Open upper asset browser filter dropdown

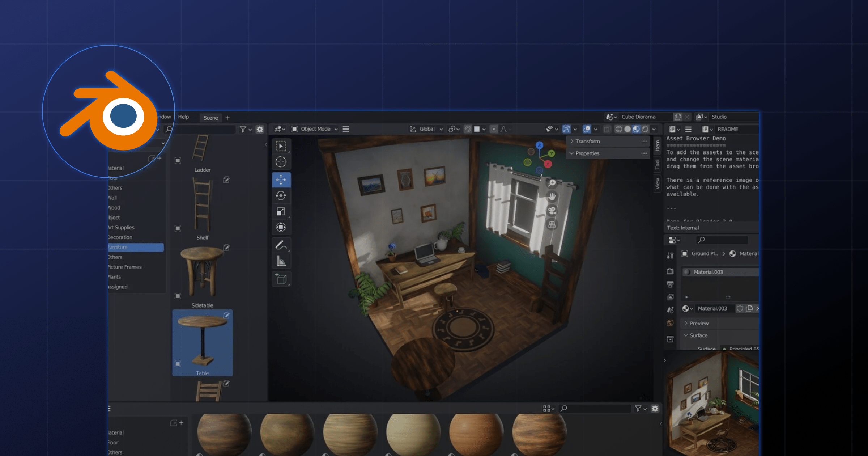click(246, 129)
